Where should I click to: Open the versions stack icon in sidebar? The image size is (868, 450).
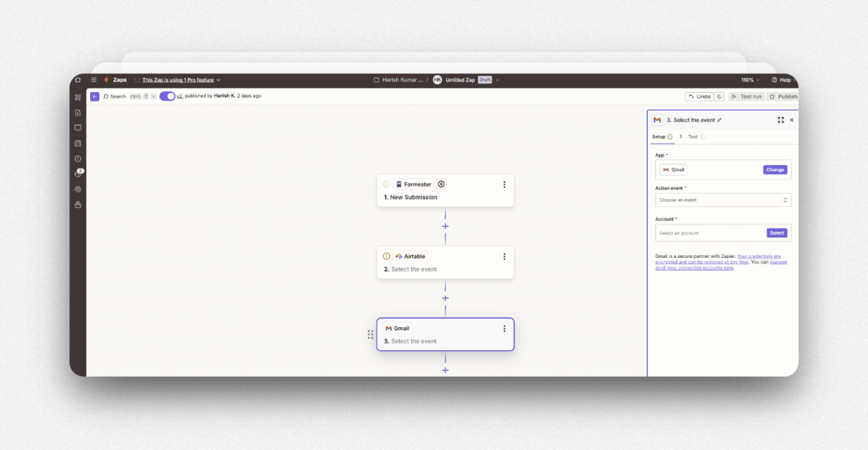pyautogui.click(x=78, y=204)
